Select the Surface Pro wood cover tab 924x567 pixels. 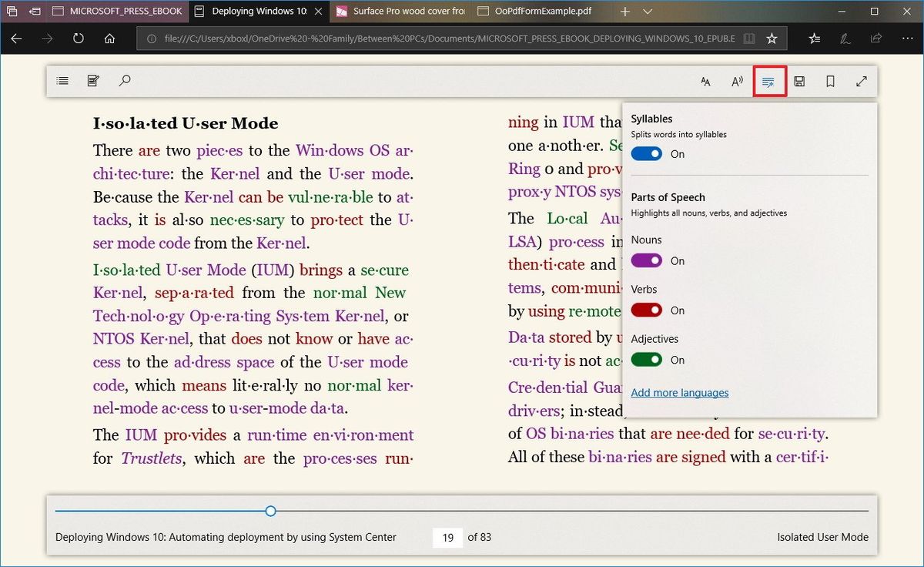[400, 12]
